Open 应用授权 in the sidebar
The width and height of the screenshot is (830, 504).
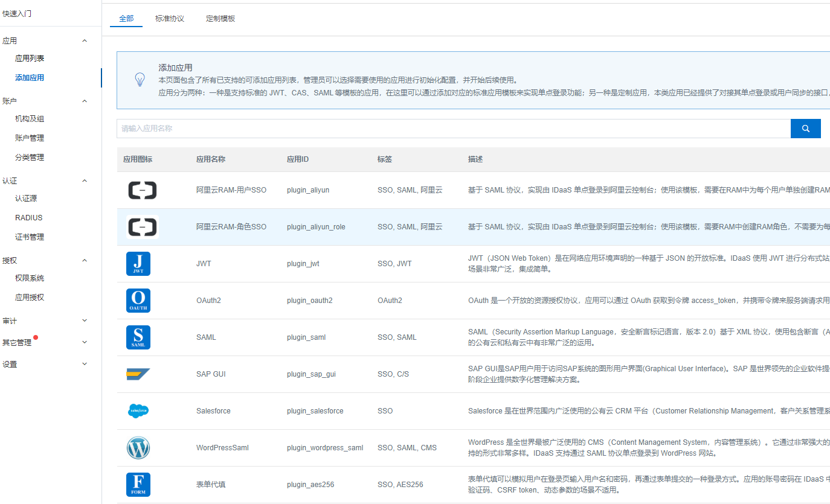point(30,298)
